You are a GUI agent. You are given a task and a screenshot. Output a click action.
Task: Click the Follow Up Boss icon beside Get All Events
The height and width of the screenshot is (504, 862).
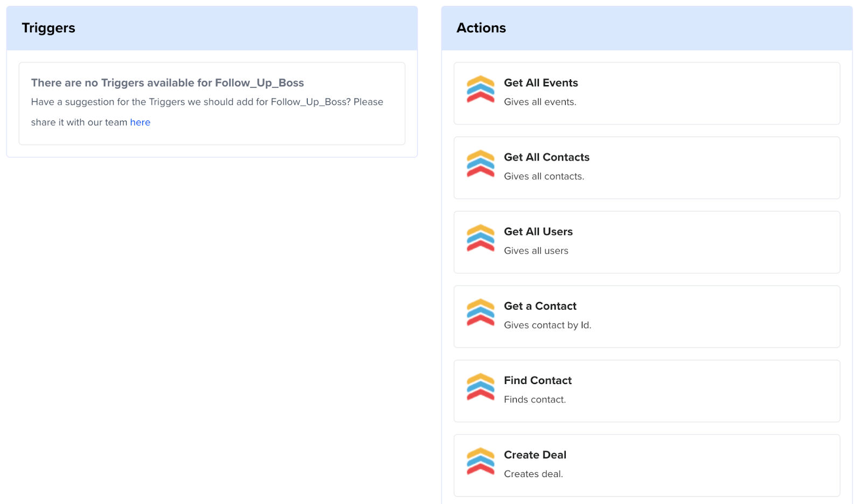coord(480,89)
